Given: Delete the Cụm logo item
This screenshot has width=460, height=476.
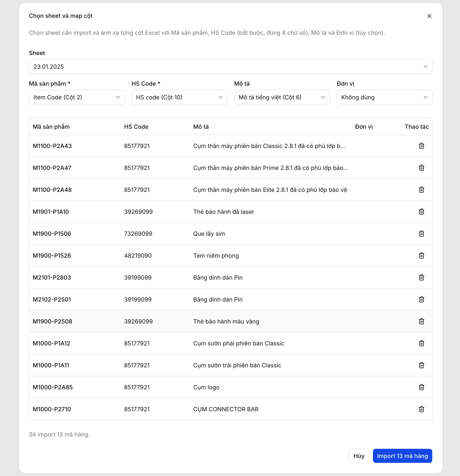Looking at the screenshot, I should (421, 387).
